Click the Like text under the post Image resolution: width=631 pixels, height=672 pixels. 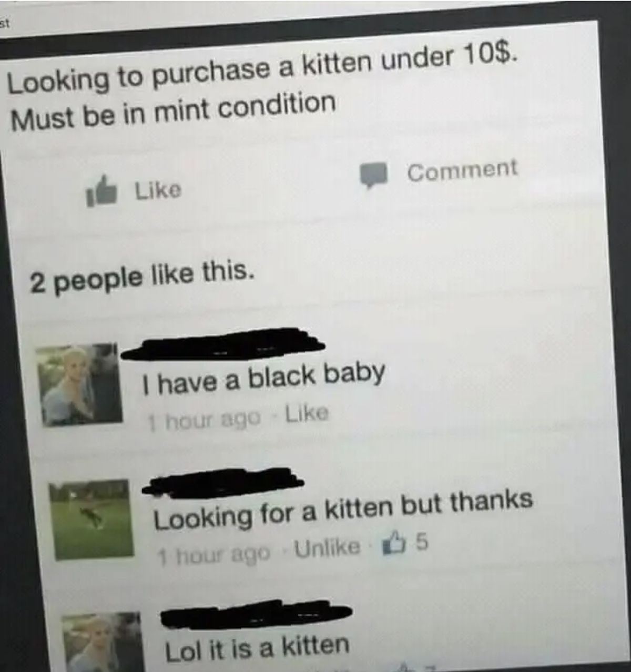point(158,190)
